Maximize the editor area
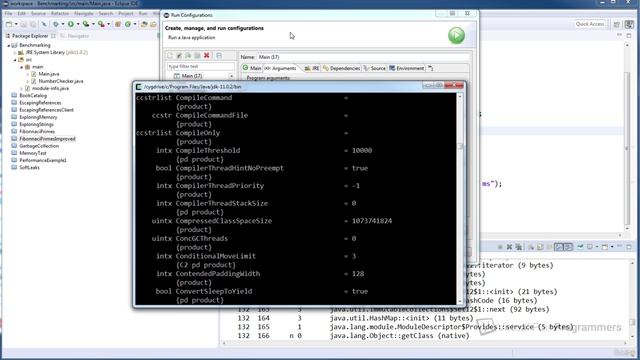Viewport: 640px width, 360px height. pos(629,36)
